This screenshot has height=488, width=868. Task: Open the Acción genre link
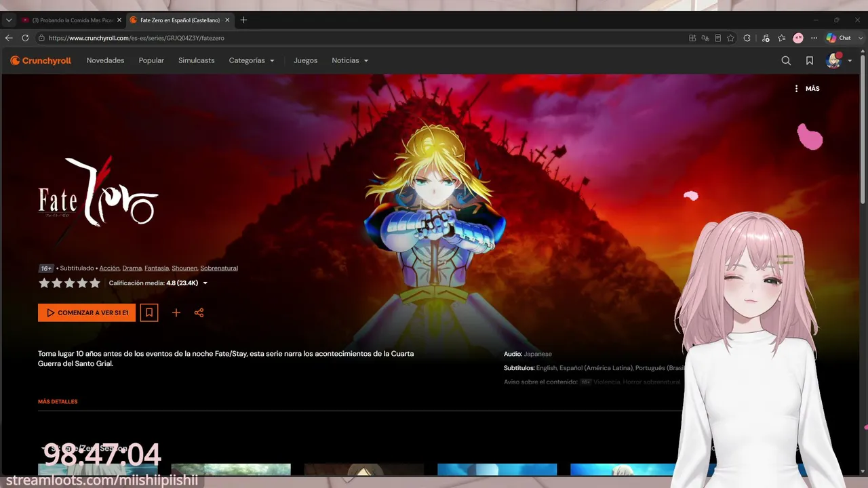point(109,268)
